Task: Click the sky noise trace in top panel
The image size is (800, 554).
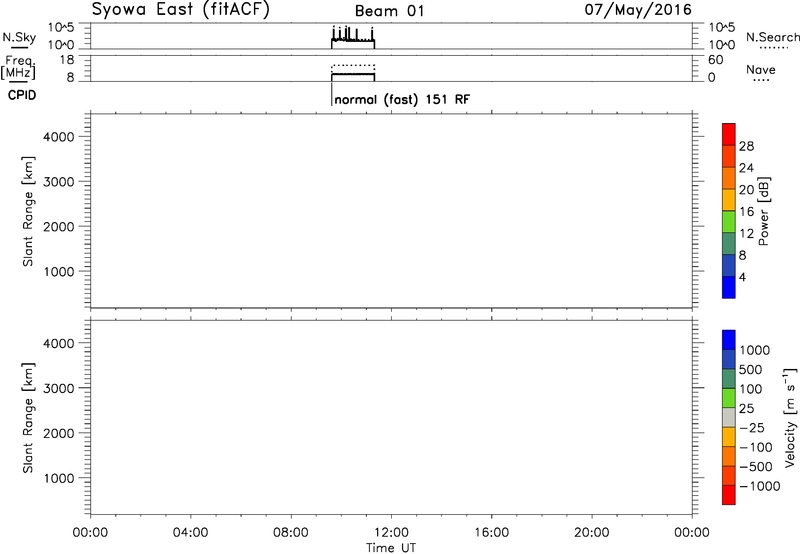Action: tap(353, 39)
